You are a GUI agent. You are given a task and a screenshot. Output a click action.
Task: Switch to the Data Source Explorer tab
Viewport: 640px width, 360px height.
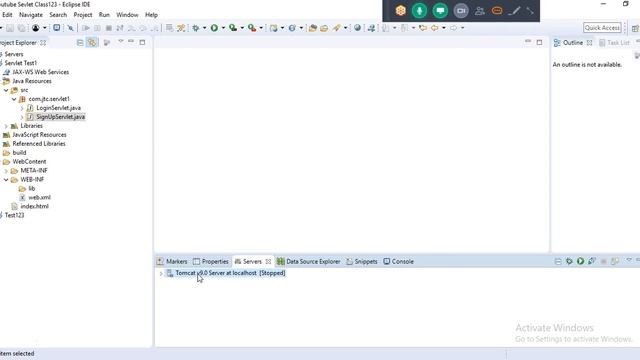point(309,261)
